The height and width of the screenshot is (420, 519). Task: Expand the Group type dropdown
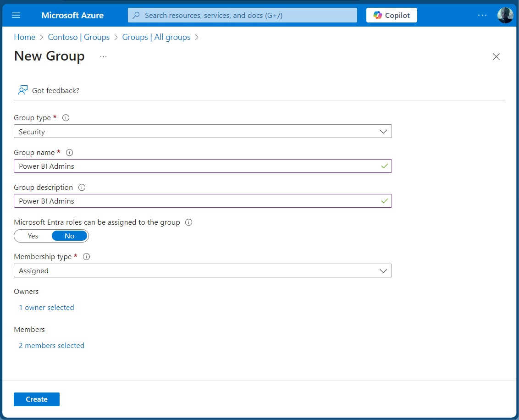pyautogui.click(x=203, y=132)
